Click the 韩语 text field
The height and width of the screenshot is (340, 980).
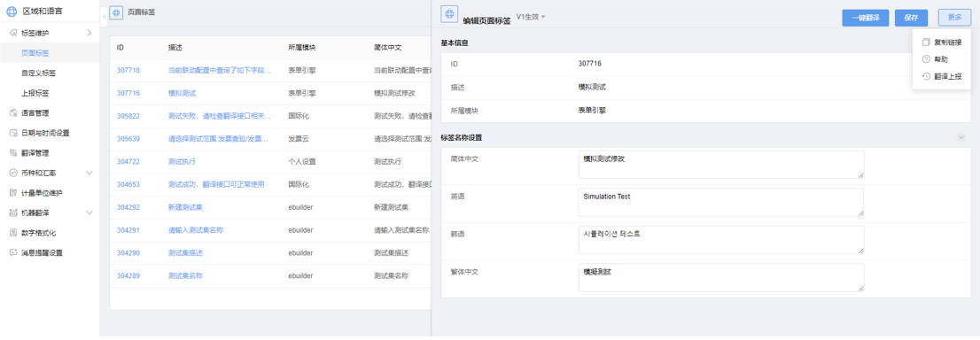721,240
